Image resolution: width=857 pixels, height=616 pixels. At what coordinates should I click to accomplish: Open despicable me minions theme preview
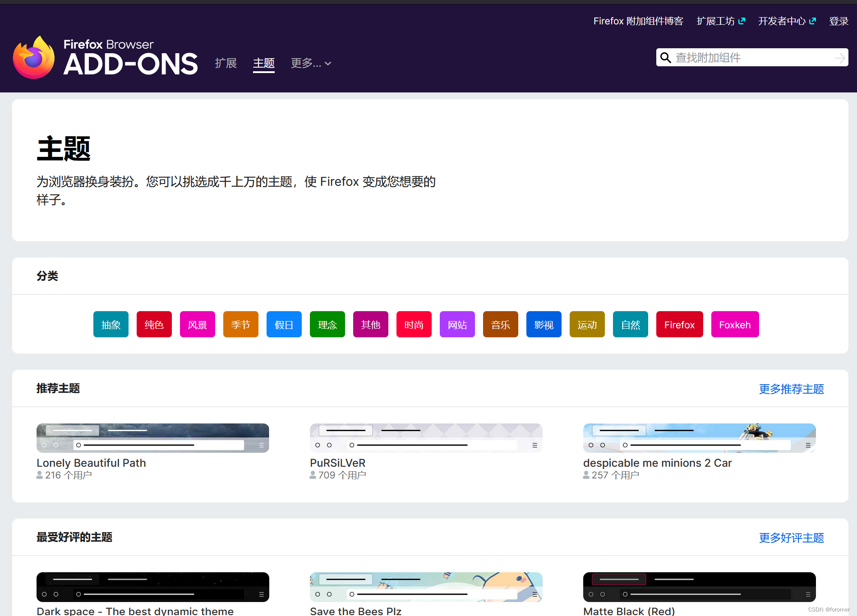[700, 438]
